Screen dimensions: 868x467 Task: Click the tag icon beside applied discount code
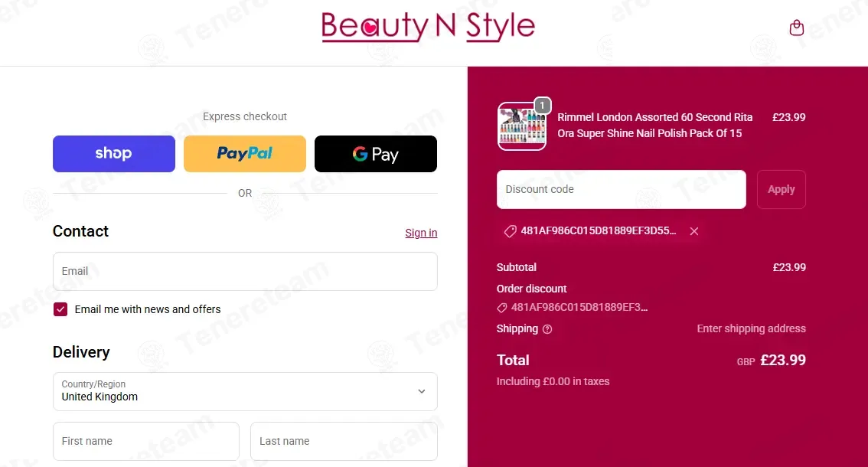[510, 231]
